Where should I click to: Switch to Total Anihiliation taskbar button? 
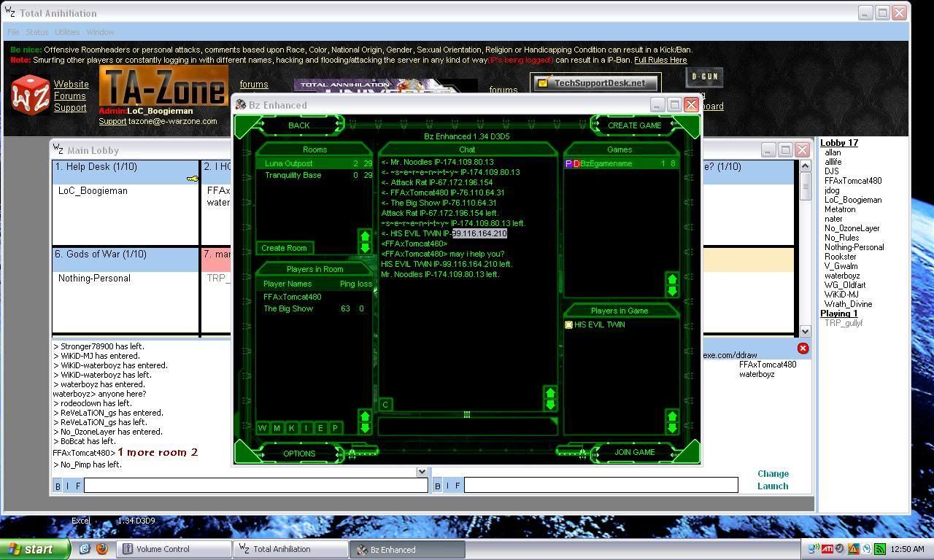pos(290,549)
